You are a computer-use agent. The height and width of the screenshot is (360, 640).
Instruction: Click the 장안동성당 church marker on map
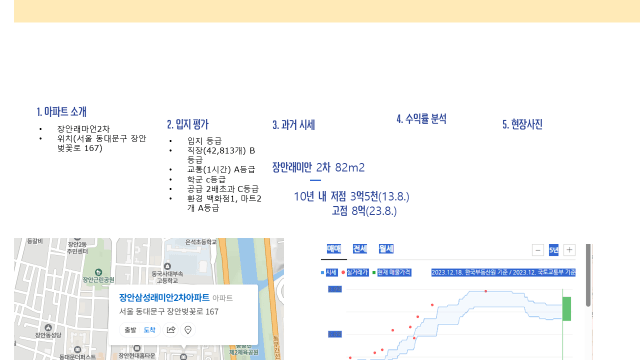pyautogui.click(x=48, y=327)
